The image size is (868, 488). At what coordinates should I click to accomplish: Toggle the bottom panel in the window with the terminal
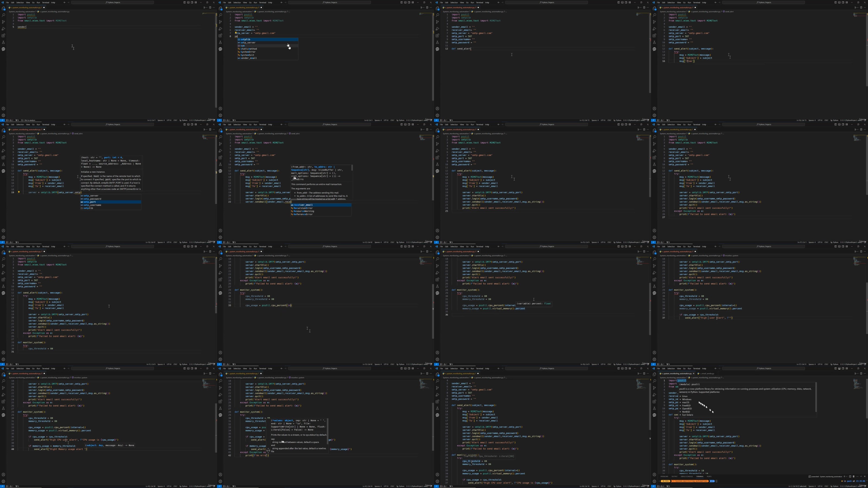pos(839,368)
